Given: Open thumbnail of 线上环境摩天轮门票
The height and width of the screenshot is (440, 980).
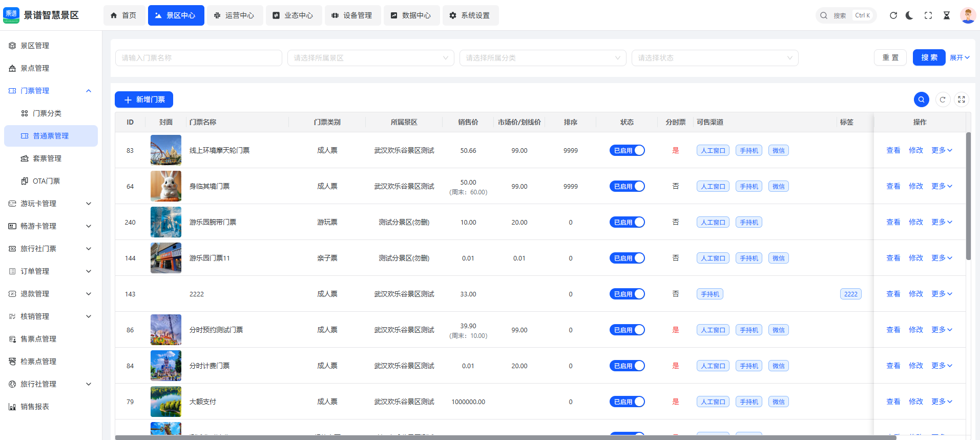Looking at the screenshot, I should coord(166,150).
